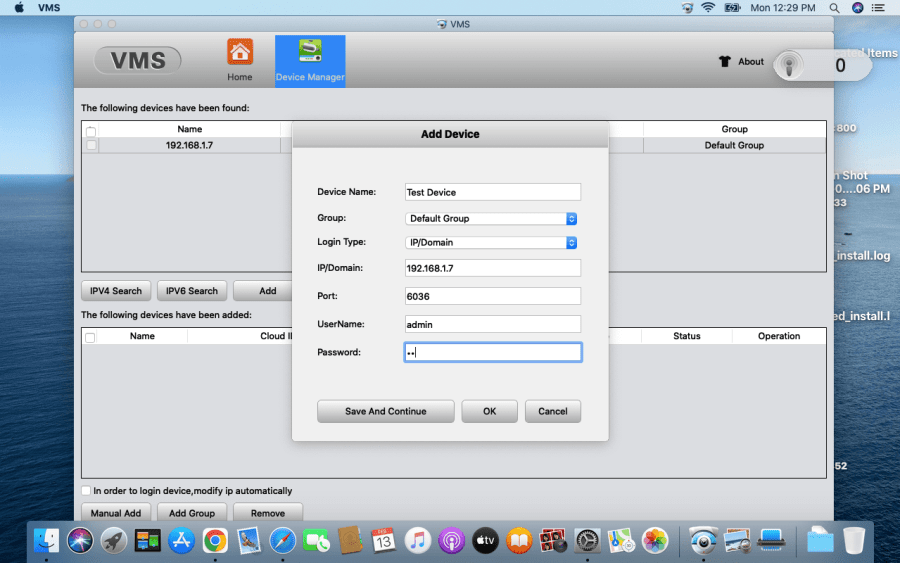Open the Login Type dropdown
900x563 pixels.
click(x=492, y=242)
